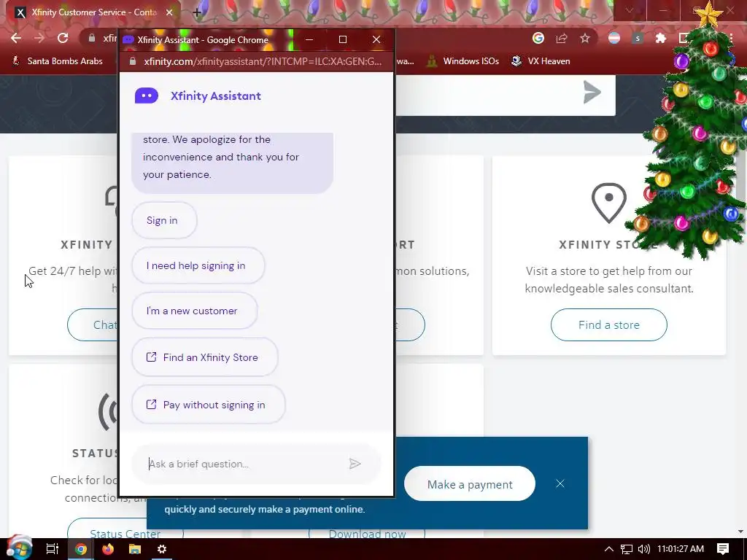Open Chrome from the taskbar

pyautogui.click(x=81, y=549)
